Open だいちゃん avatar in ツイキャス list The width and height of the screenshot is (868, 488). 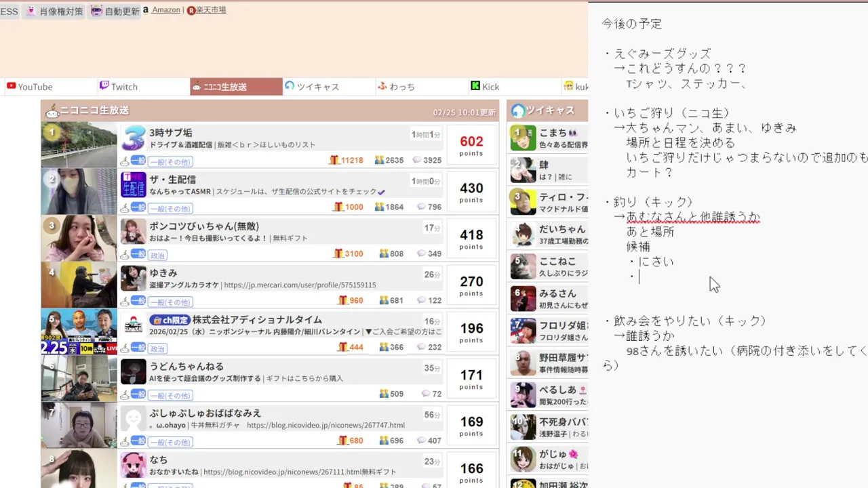pyautogui.click(x=523, y=235)
